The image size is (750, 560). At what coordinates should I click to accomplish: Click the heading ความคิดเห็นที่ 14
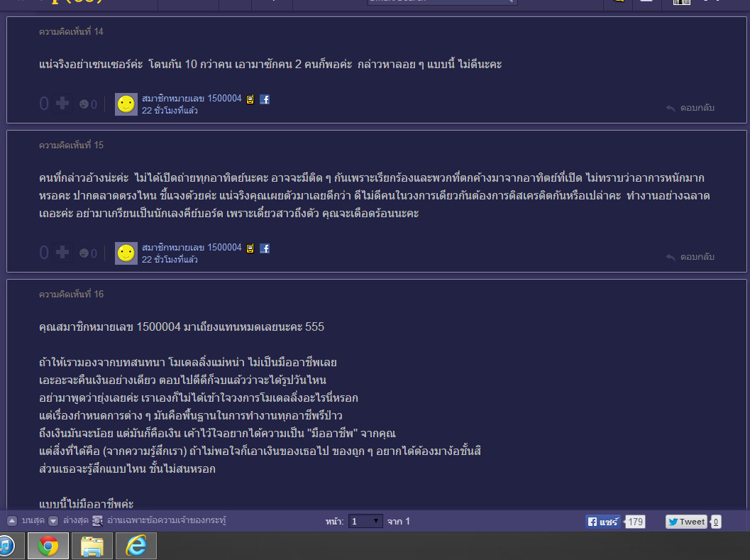[71, 32]
